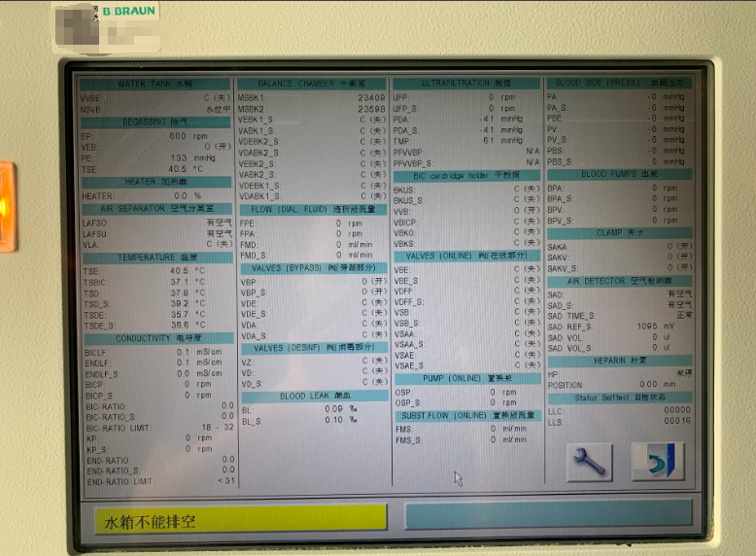Select the FMD_S row label
The width and height of the screenshot is (756, 556).
[253, 256]
